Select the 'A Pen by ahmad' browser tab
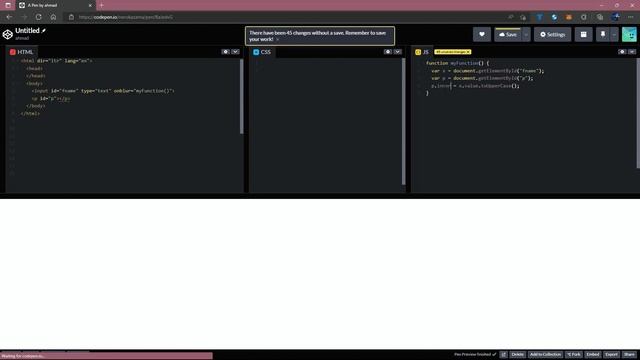Image resolution: width=640 pixels, height=360 pixels. (x=55, y=5)
